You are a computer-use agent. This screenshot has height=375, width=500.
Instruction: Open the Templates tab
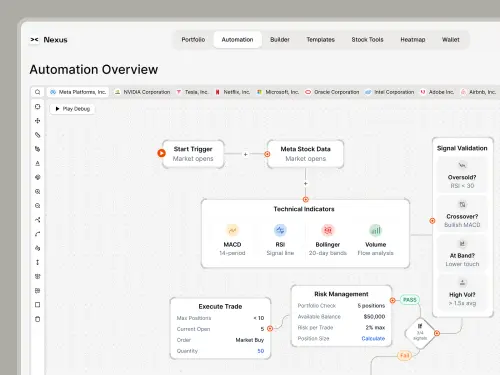point(320,40)
